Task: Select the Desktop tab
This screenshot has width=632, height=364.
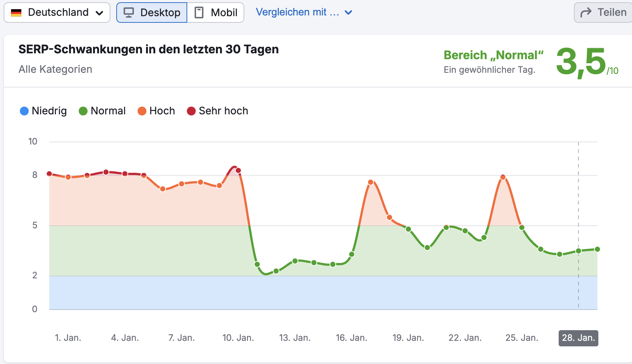Action: click(151, 12)
